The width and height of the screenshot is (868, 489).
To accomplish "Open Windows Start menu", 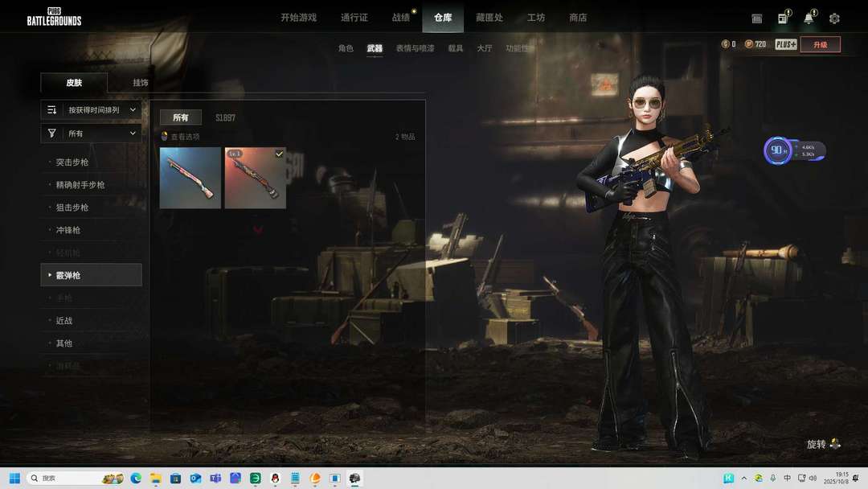I will tap(14, 478).
